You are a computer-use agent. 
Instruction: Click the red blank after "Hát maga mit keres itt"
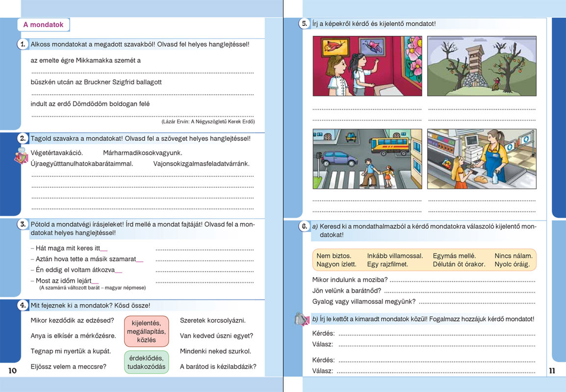(x=104, y=249)
